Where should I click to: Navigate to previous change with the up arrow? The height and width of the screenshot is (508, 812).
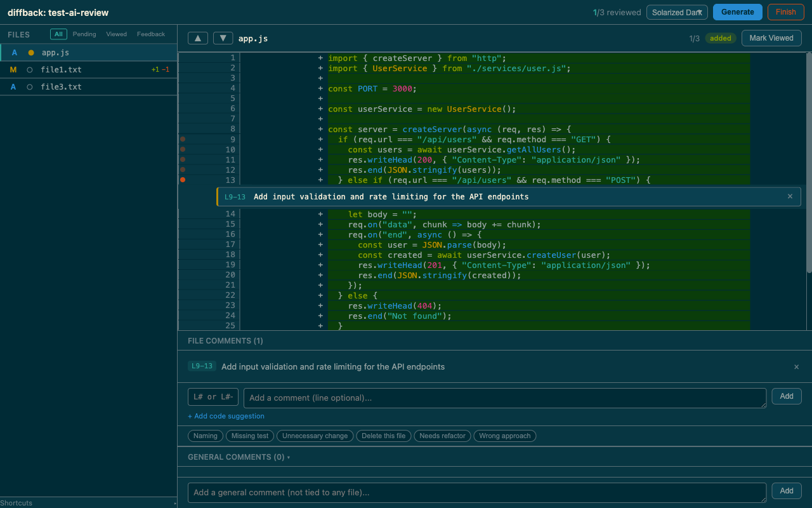pyautogui.click(x=197, y=38)
